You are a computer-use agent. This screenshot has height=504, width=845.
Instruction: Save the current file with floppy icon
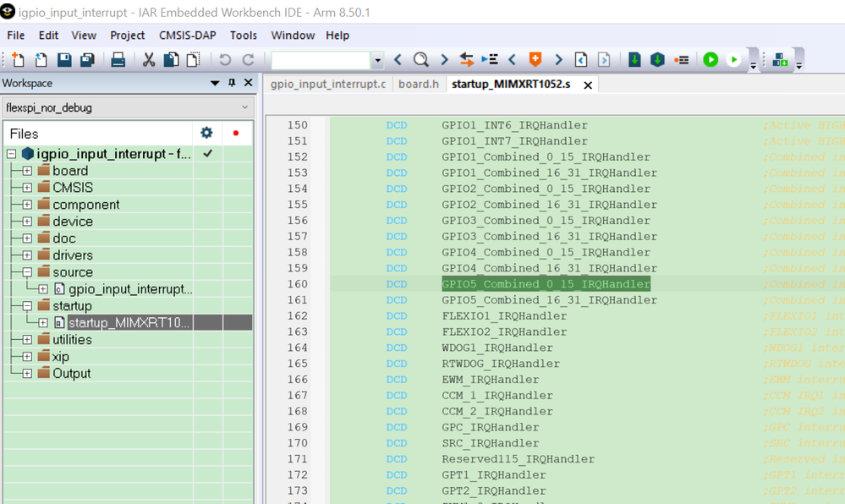tap(64, 60)
